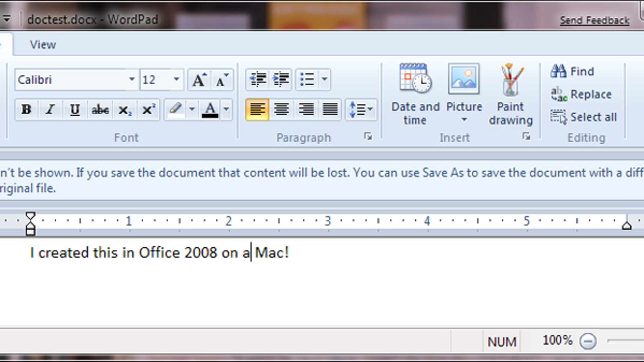The width and height of the screenshot is (644, 362).
Task: Open the Paragraph dialog launcher
Action: (x=368, y=137)
